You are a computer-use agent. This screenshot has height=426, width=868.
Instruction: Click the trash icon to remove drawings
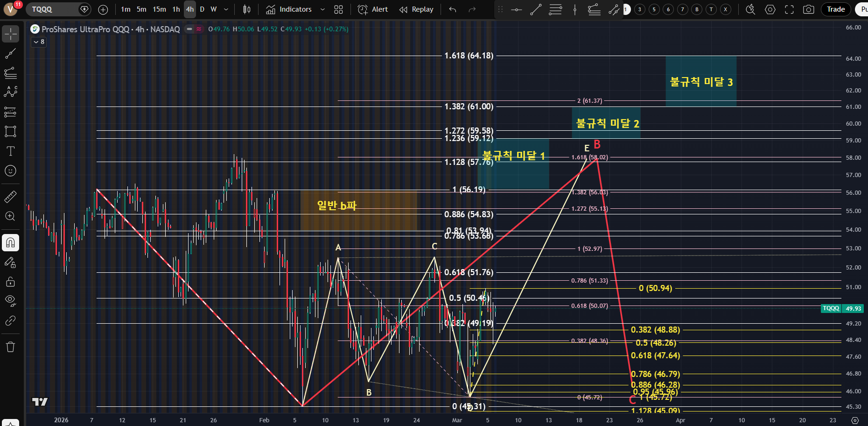tap(10, 347)
